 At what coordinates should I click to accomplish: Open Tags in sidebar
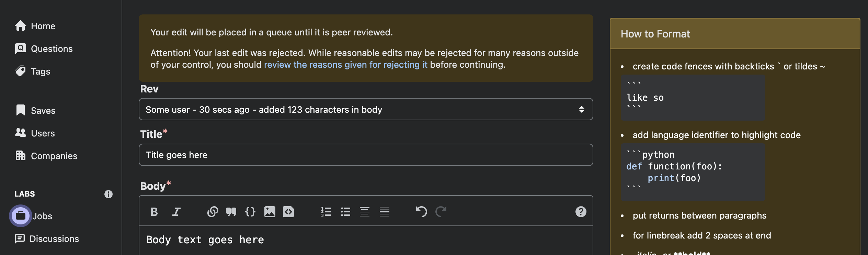(41, 71)
